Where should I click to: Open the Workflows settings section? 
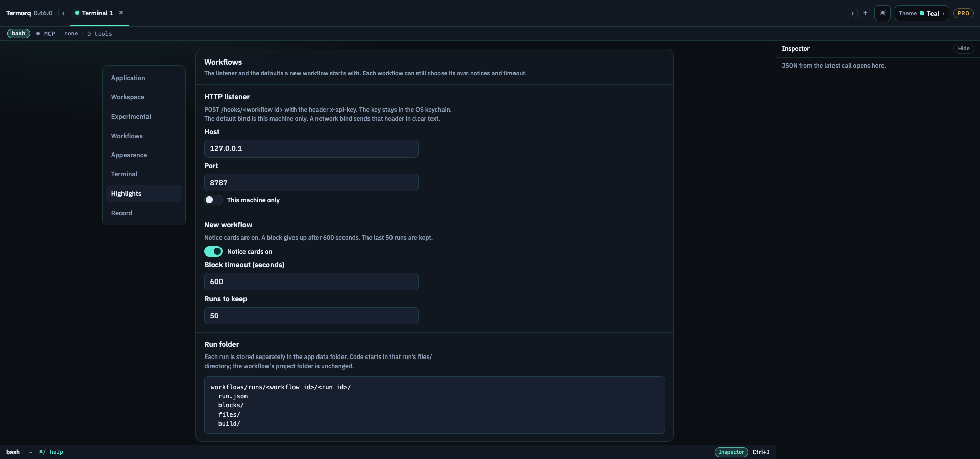144,136
